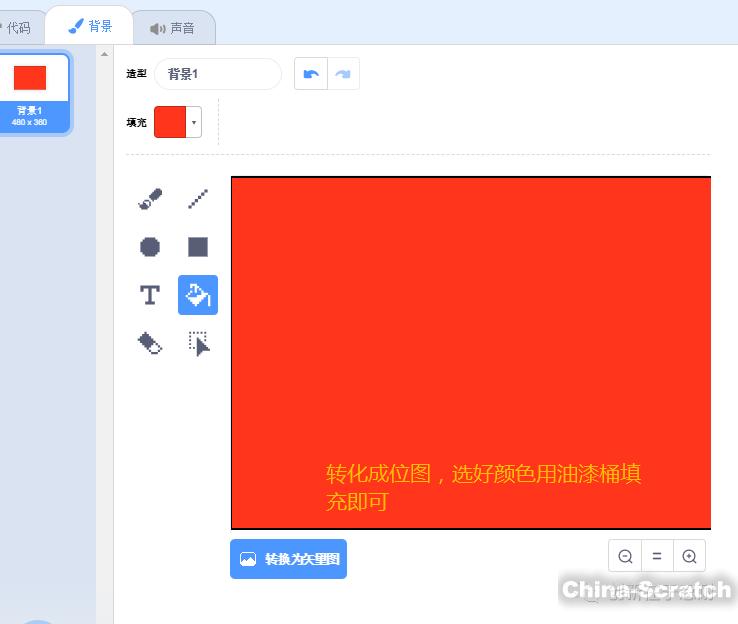Open the 声音 tab
Image resolution: width=738 pixels, height=624 pixels.
[x=173, y=28]
